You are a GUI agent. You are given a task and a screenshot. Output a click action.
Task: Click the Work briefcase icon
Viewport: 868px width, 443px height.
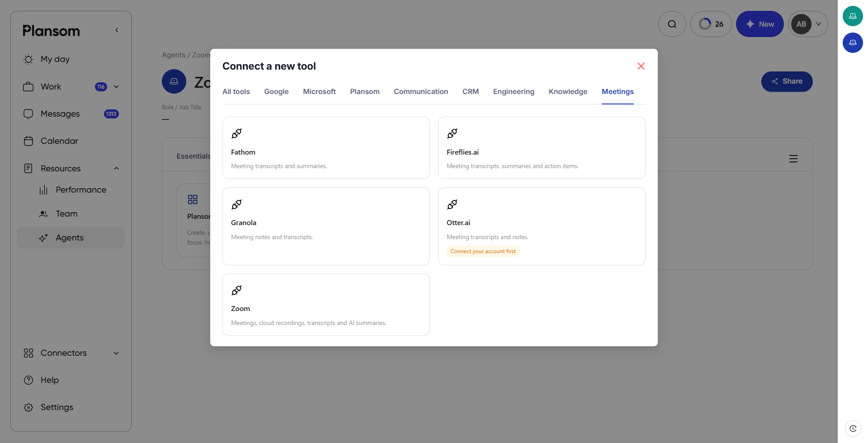click(x=28, y=87)
